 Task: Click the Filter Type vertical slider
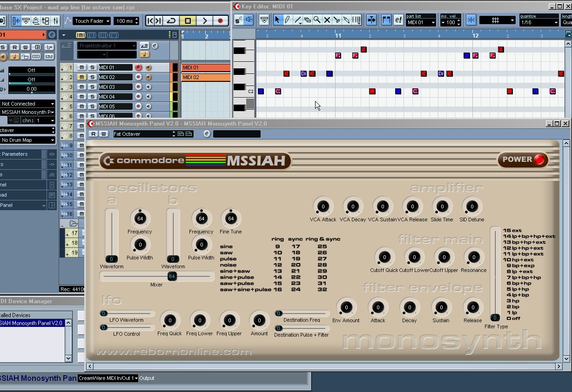point(495,274)
